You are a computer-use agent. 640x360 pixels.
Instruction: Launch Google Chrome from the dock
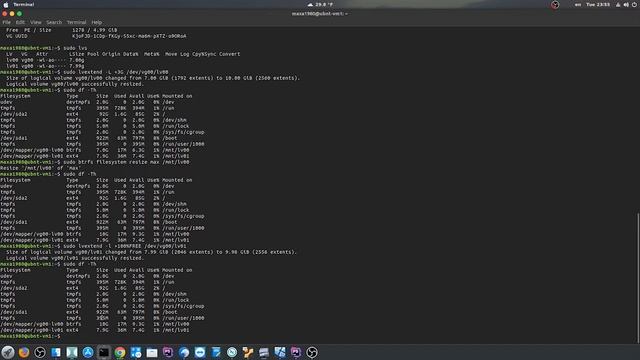point(120,352)
